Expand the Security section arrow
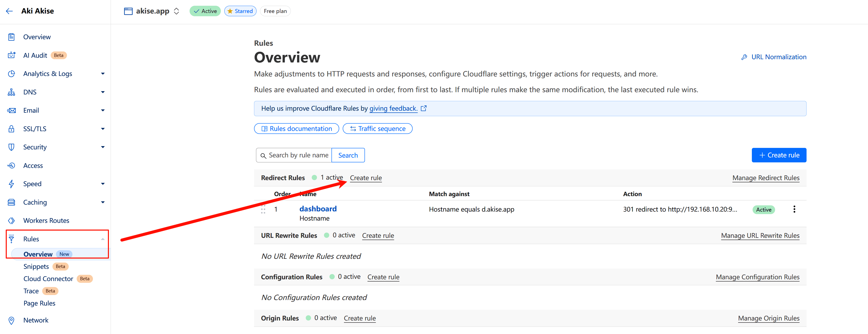Viewport: 868px width, 334px height. [103, 147]
